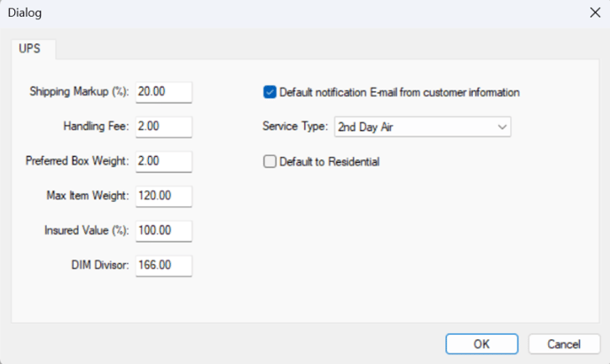Viewport: 610px width, 364px height.
Task: Click the Service Type label text
Action: [295, 127]
